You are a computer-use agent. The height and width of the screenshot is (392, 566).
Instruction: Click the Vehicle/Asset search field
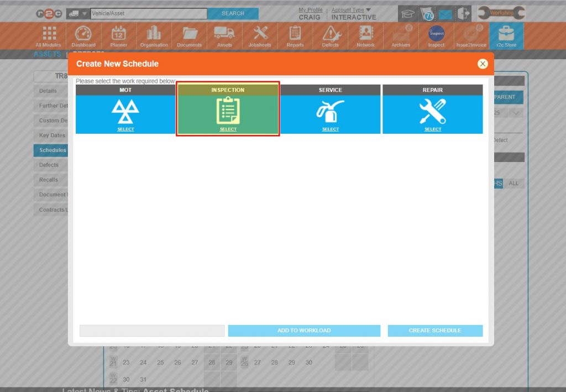point(148,13)
